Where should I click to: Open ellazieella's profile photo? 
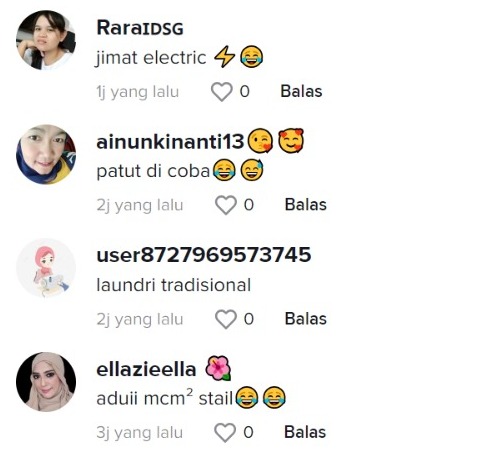tap(46, 382)
